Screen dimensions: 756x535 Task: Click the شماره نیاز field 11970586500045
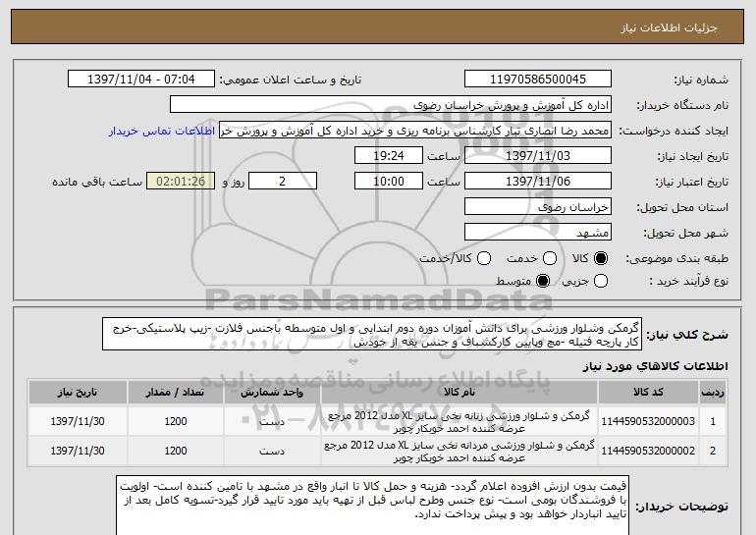[x=538, y=80]
